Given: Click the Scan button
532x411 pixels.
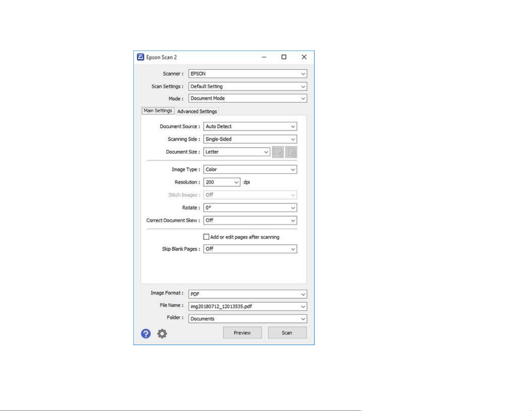Looking at the screenshot, I should [287, 333].
